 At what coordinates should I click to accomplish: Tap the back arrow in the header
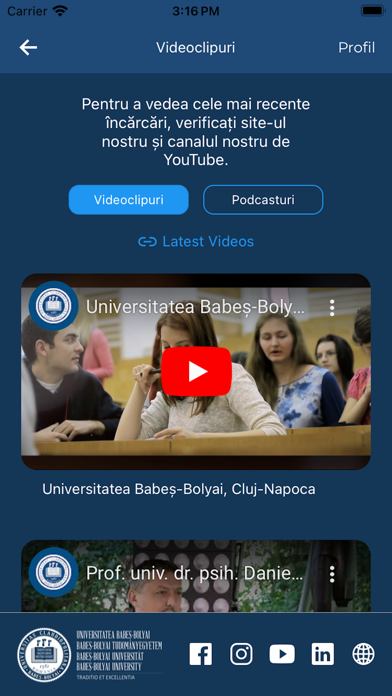tap(28, 47)
